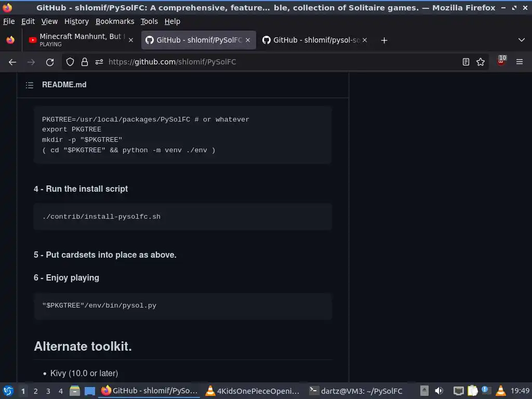
Task: Open the VLC 4KidsOnePieceOpening taskbar entry
Action: click(253, 391)
